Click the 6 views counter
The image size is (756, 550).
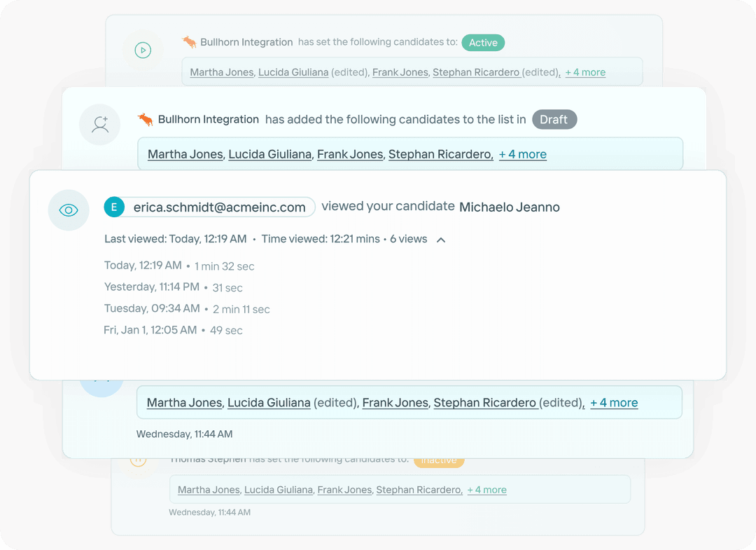click(408, 239)
